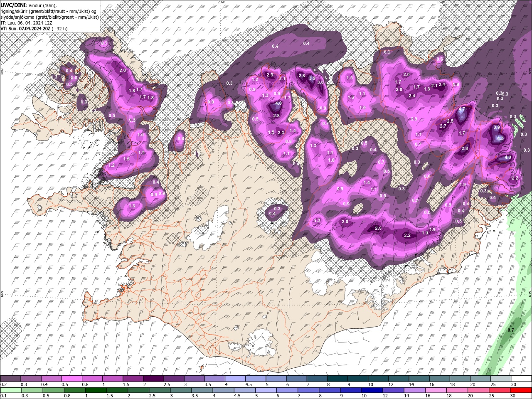Pick the light grey swatch labelled 25
This screenshot has width=532, height=399.
pyautogui.click(x=500, y=379)
